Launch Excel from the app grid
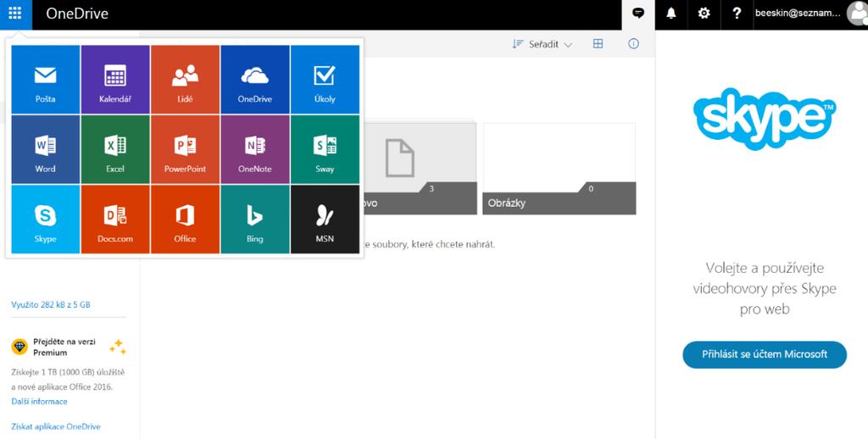 [x=115, y=149]
